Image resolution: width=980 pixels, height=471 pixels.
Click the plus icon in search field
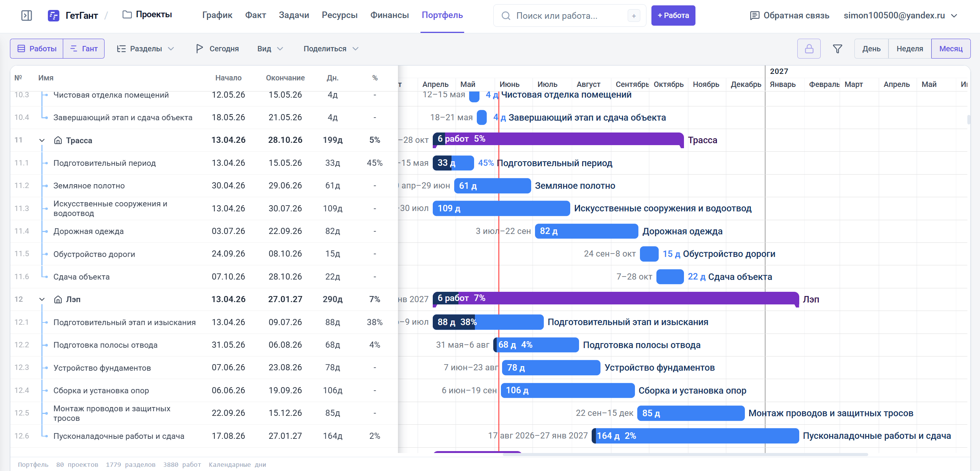pyautogui.click(x=634, y=16)
